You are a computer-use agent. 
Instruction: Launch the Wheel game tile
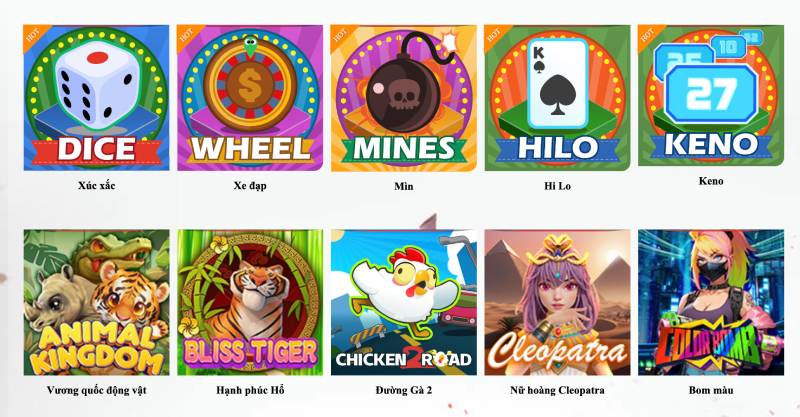(x=250, y=97)
